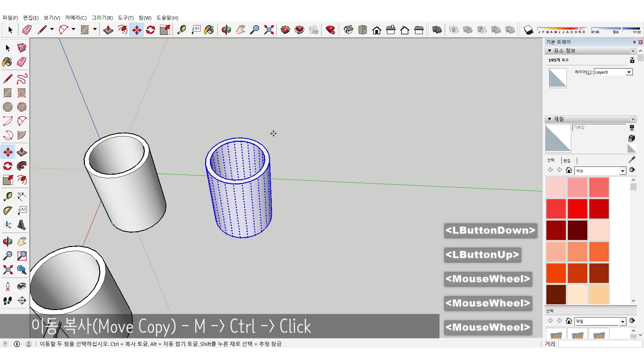
Task: Pick the Protractor tool in left toolbar
Action: coord(8,210)
